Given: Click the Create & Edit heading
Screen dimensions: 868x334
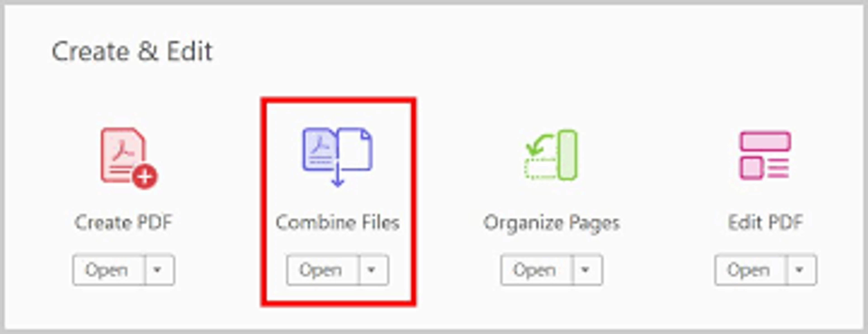Looking at the screenshot, I should [132, 51].
